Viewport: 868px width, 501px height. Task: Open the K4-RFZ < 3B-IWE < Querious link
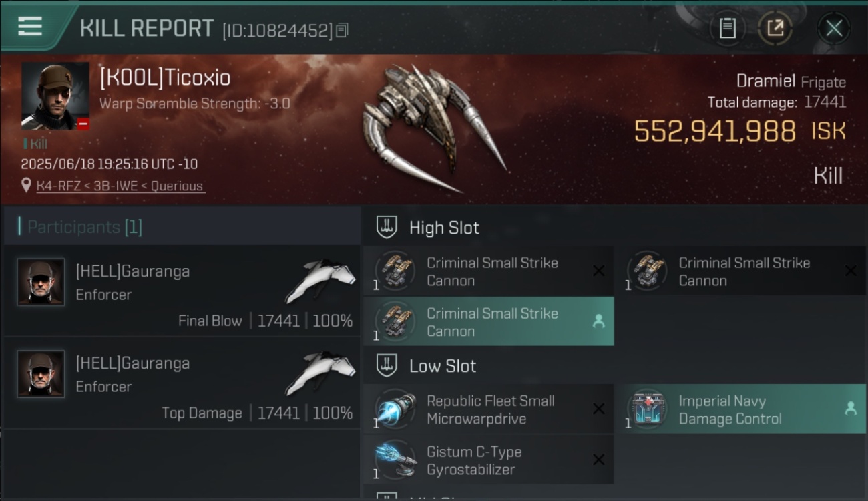click(x=120, y=186)
